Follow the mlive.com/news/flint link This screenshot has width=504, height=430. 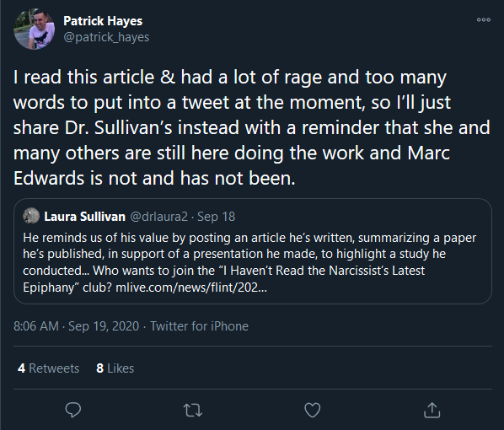point(191,288)
